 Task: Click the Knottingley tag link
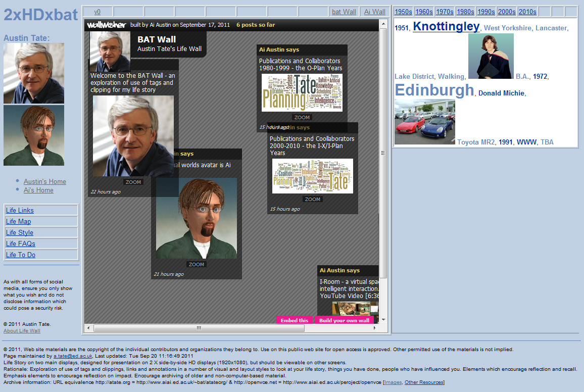point(446,26)
